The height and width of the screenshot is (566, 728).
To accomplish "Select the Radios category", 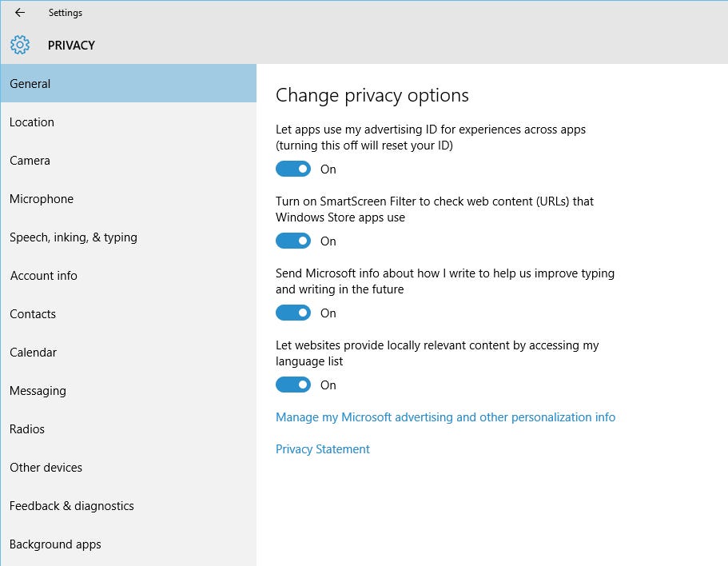I will [26, 428].
